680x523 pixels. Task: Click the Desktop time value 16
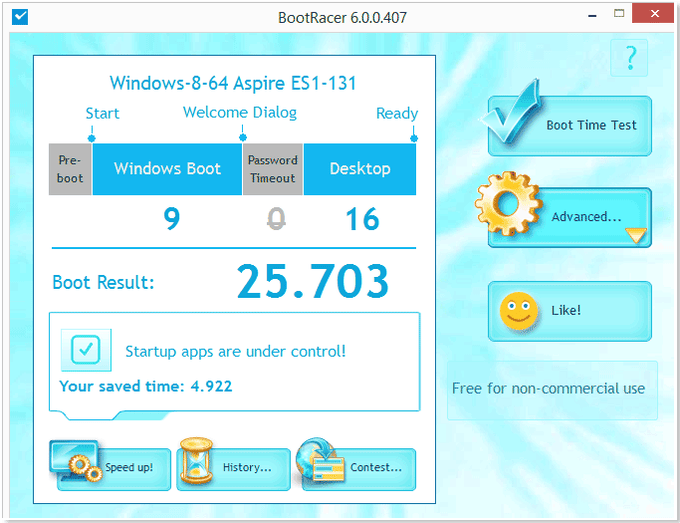point(363,219)
